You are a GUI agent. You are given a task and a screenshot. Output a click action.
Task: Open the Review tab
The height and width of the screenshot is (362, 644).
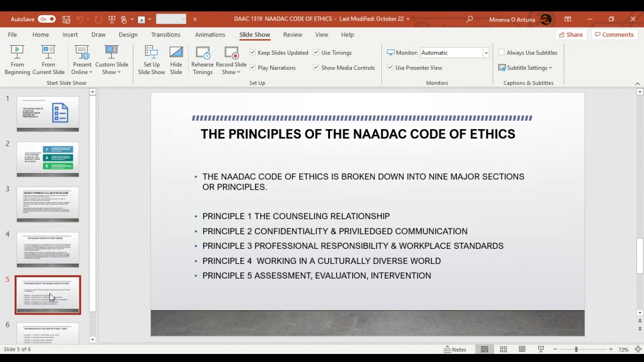292,35
